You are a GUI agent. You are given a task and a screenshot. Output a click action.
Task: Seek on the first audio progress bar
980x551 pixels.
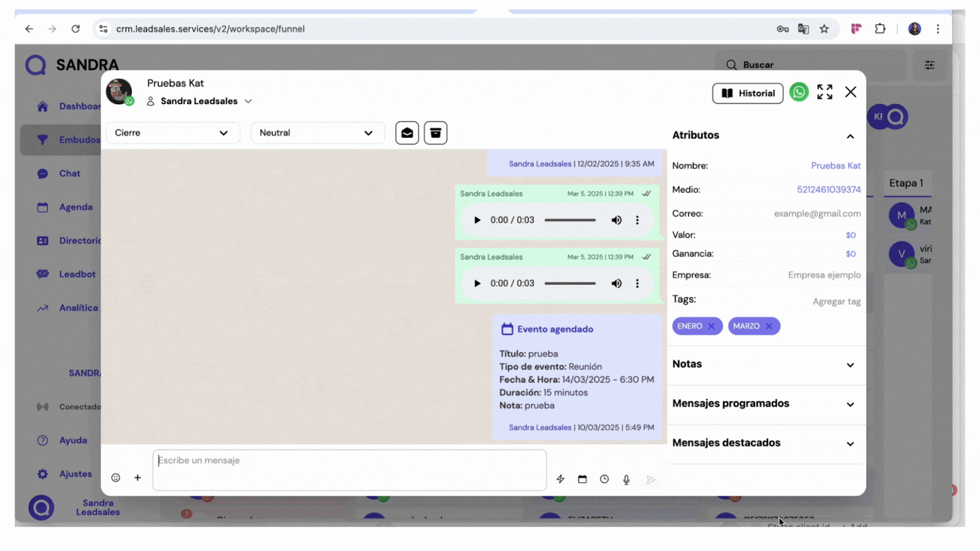click(x=570, y=220)
